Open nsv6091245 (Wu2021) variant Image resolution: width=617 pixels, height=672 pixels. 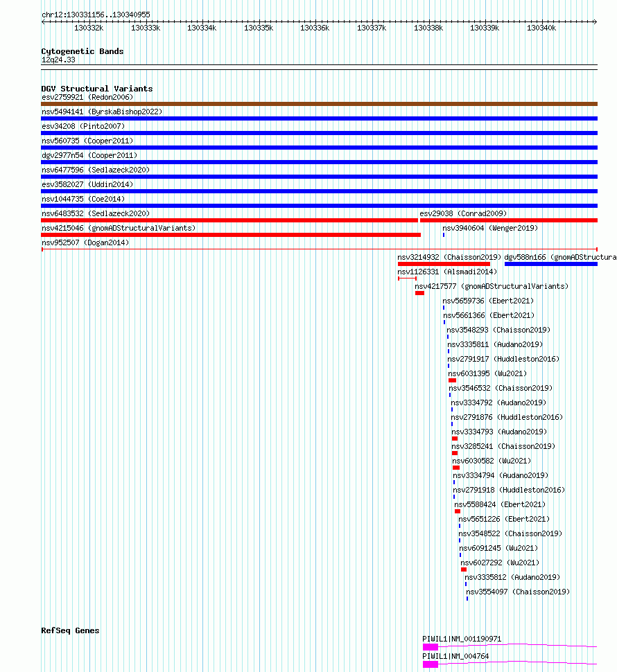tap(498, 549)
